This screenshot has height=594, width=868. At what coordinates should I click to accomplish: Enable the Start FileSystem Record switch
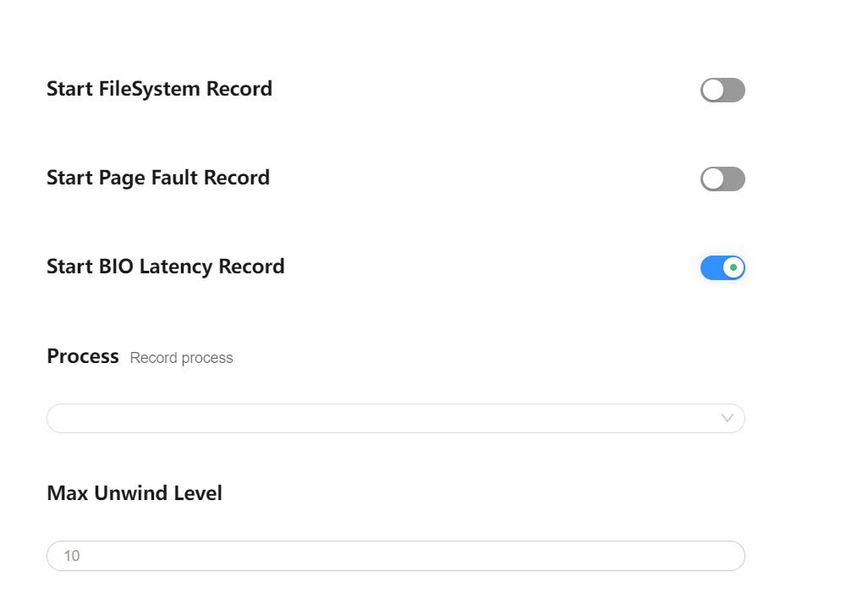722,91
